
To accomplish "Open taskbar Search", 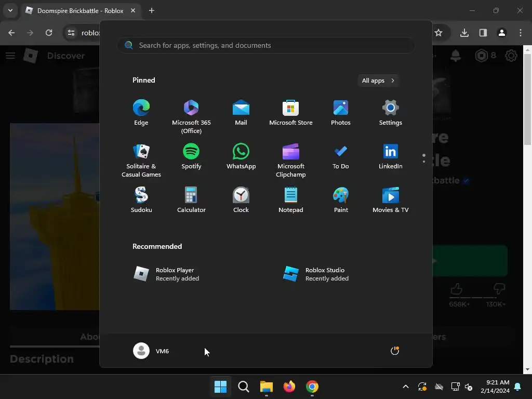I will coord(243,387).
